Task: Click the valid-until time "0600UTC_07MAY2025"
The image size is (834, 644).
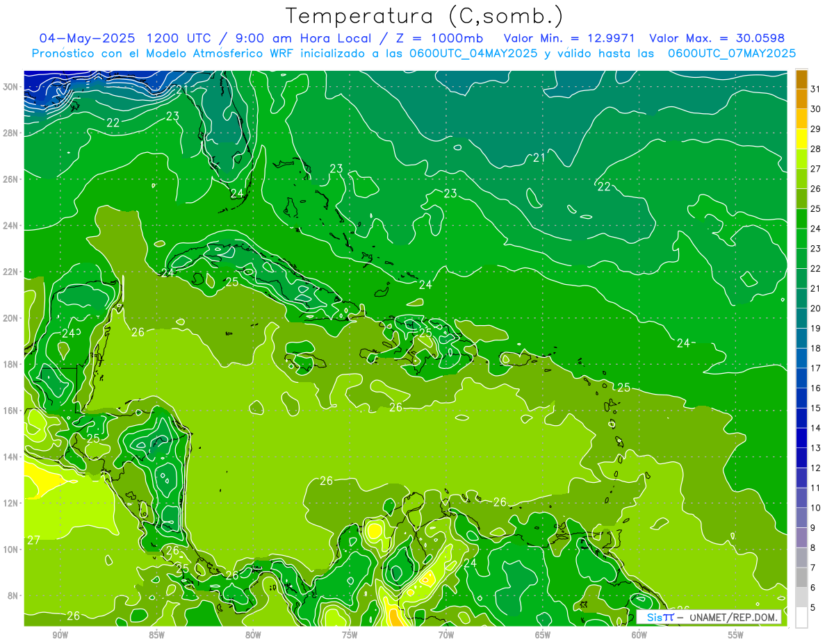Action: pos(732,53)
